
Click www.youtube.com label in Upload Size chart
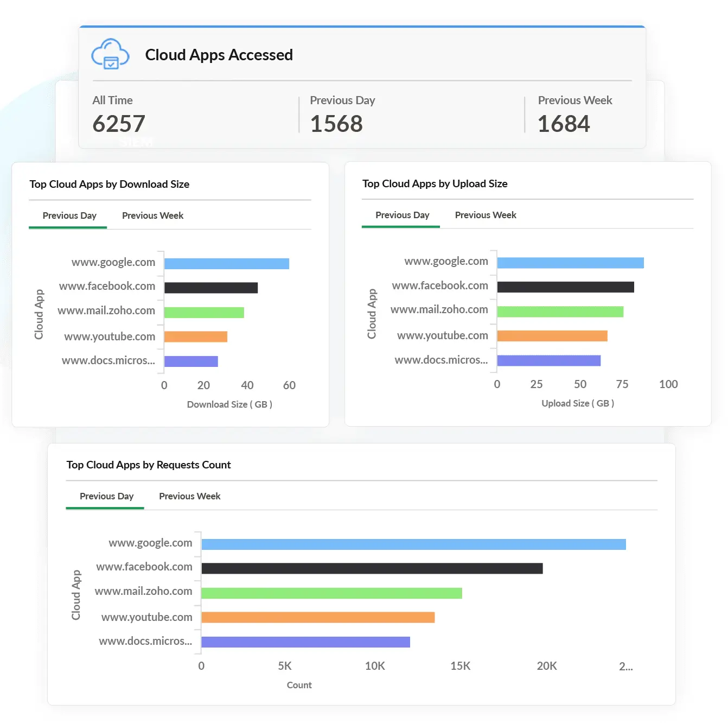(x=443, y=335)
